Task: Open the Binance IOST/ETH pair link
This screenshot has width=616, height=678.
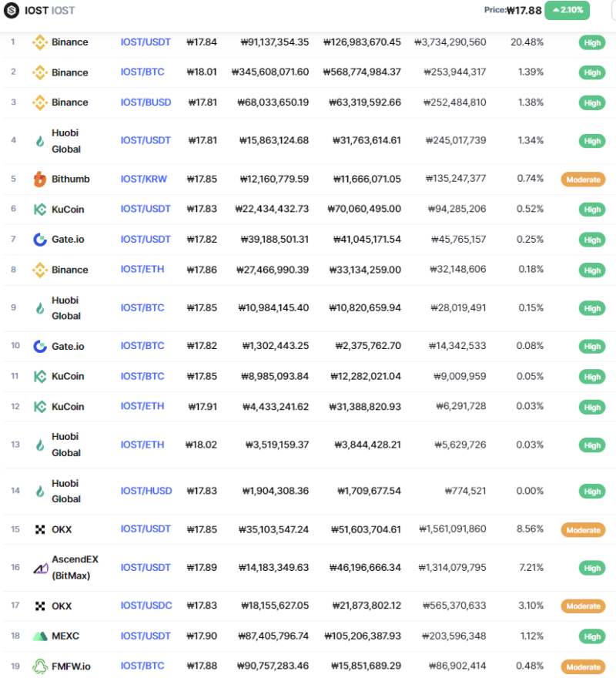Action: [x=142, y=269]
